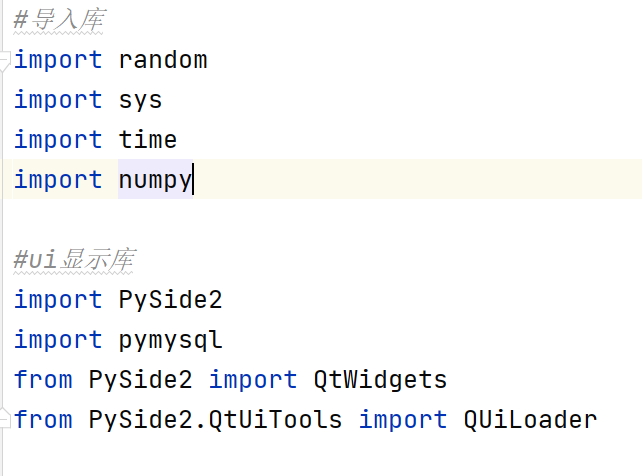
Task: Click the QtWidgets identifier
Action: coord(380,380)
